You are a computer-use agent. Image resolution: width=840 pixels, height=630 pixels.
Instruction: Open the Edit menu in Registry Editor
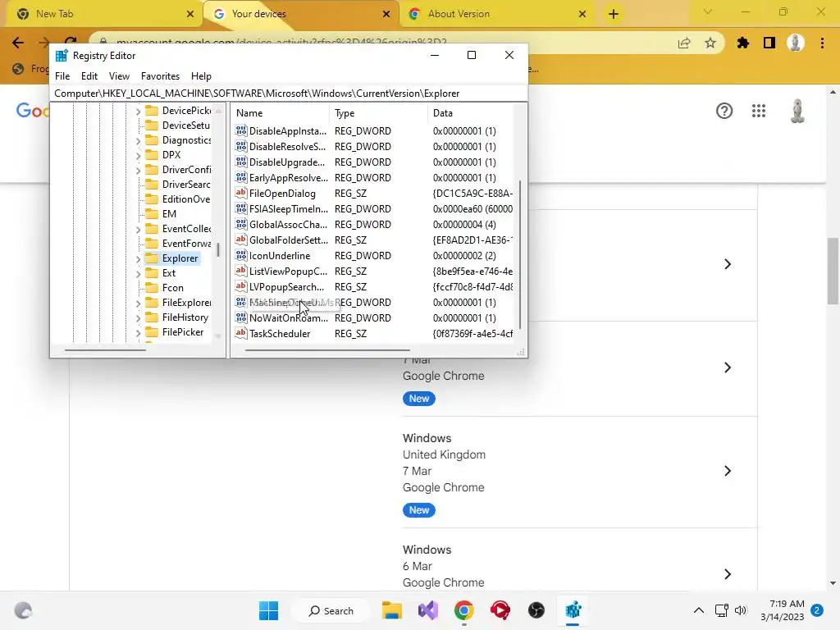(89, 76)
